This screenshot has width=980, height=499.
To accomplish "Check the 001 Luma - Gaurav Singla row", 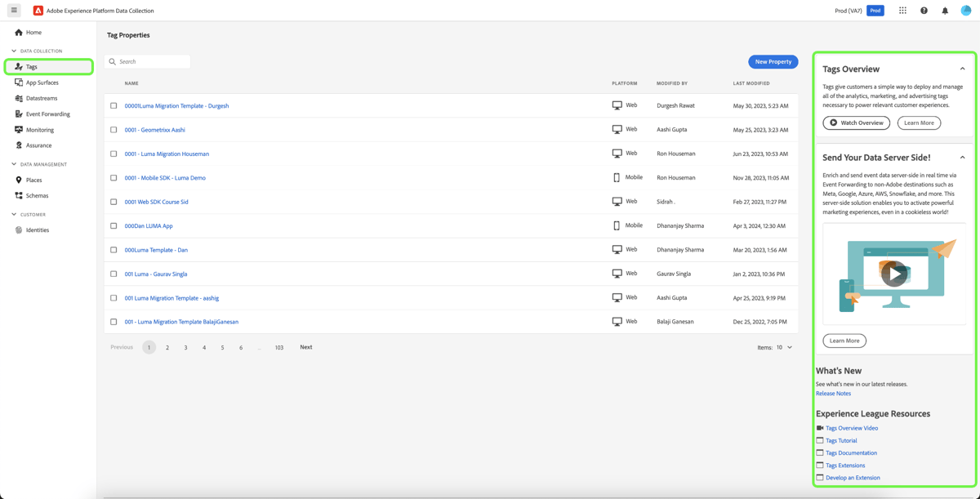I will (x=114, y=274).
